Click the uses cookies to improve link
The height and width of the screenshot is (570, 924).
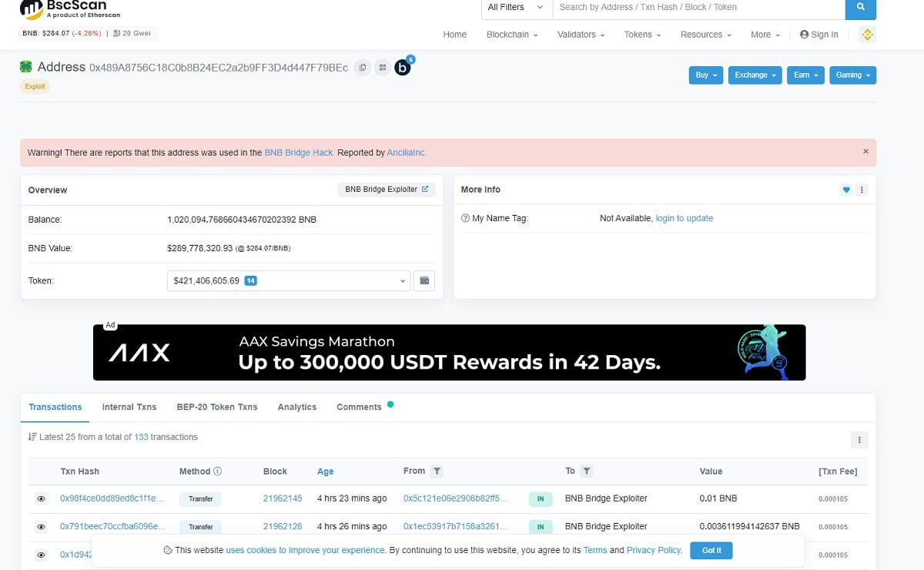(x=305, y=550)
